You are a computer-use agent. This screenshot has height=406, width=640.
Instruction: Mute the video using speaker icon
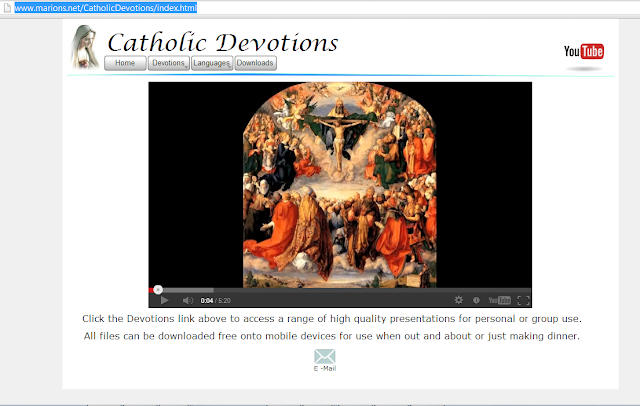coord(188,301)
